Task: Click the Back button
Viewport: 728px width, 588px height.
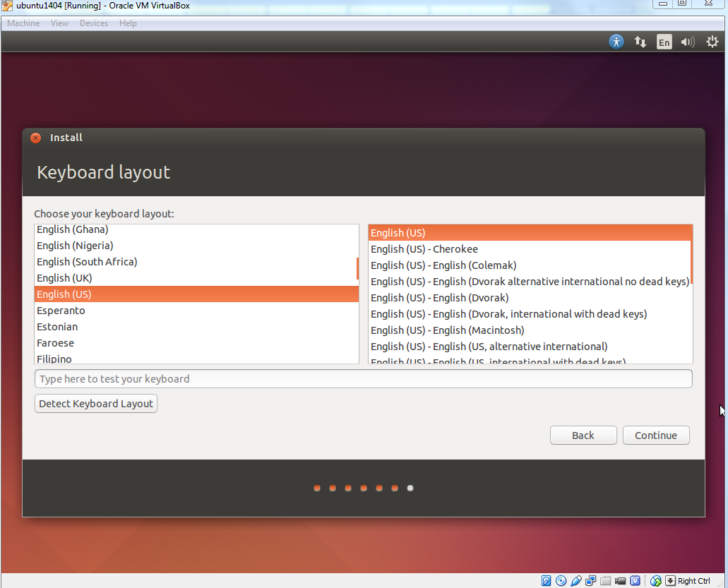Action: (583, 436)
